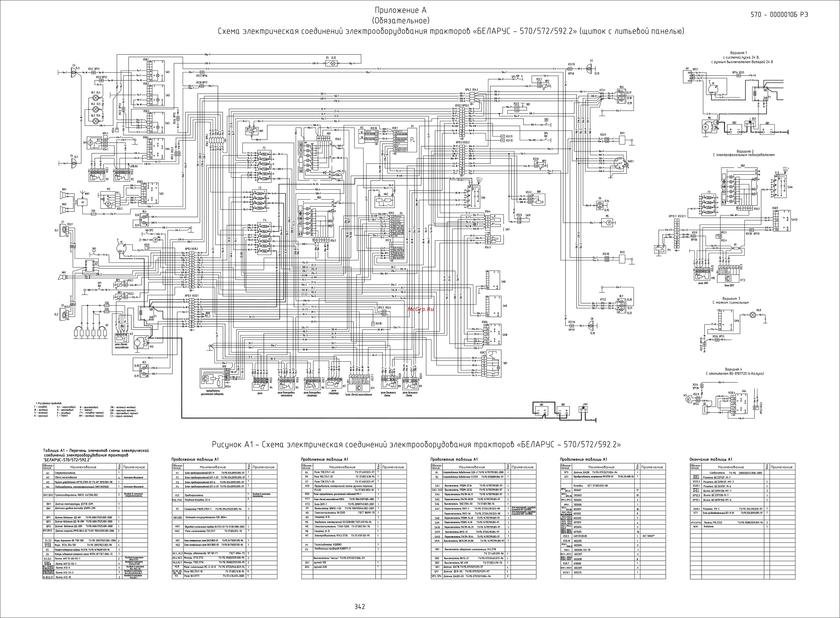Viewport: 840px width, 618px height.
Task: Select page number 342
Action: pos(360,607)
